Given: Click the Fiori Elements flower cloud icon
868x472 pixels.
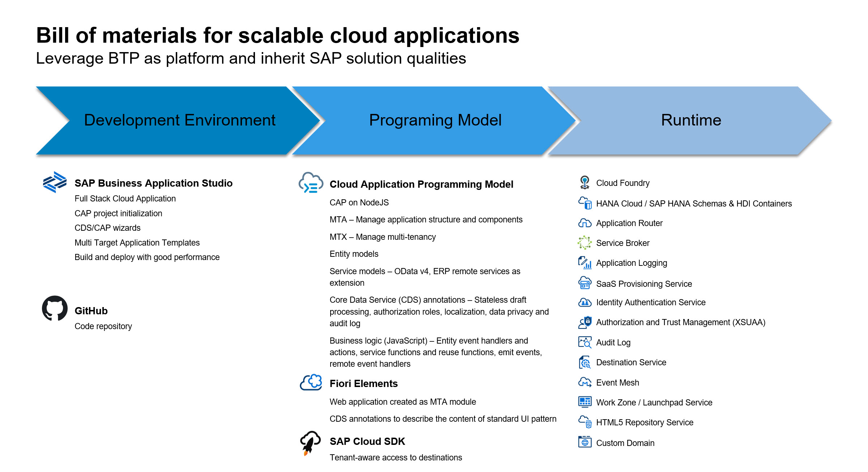Looking at the screenshot, I should (311, 382).
